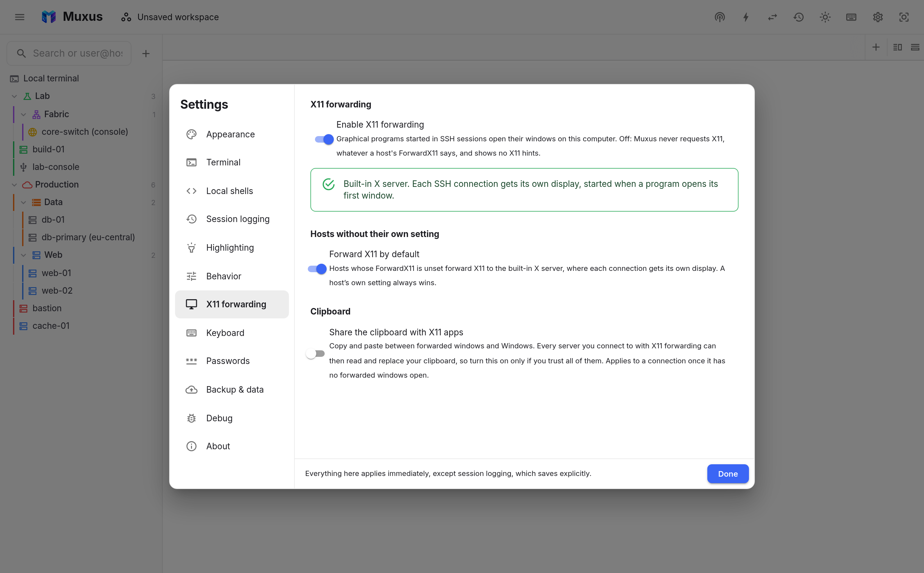
Task: Collapse the Fabric subgroup
Action: 23,115
